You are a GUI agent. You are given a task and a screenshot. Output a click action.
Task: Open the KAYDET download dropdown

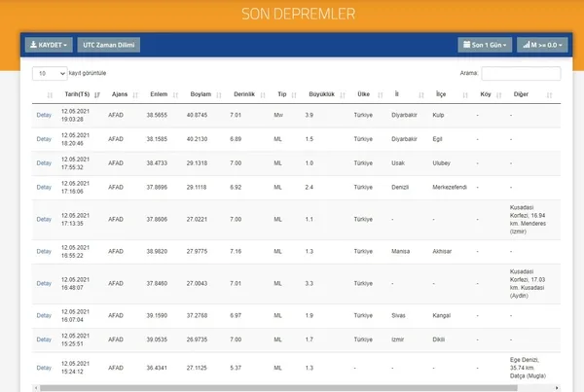49,45
